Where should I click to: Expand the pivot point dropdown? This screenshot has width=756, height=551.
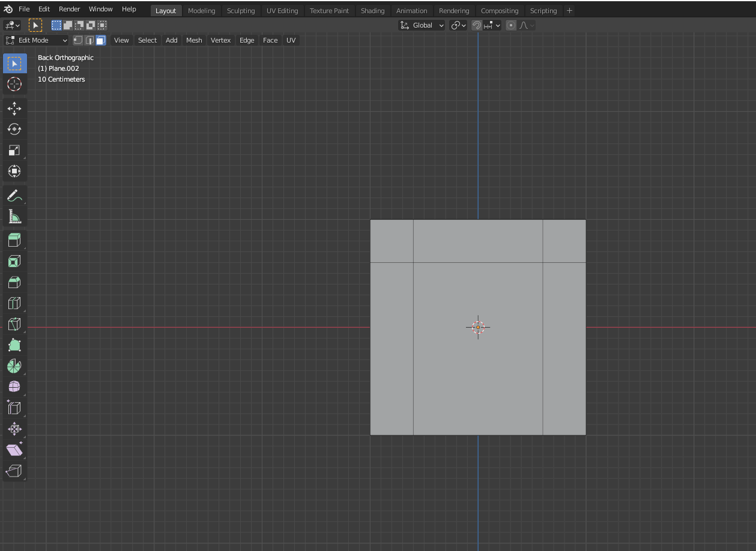point(458,25)
